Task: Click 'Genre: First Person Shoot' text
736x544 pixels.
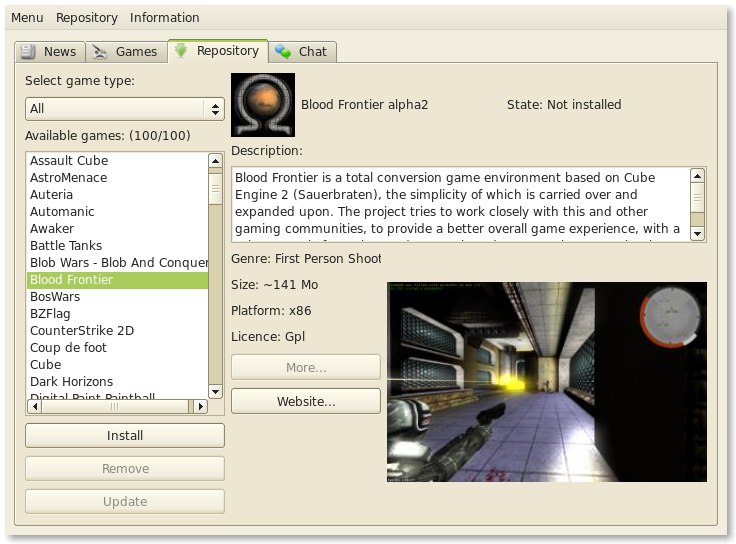Action: tap(306, 259)
